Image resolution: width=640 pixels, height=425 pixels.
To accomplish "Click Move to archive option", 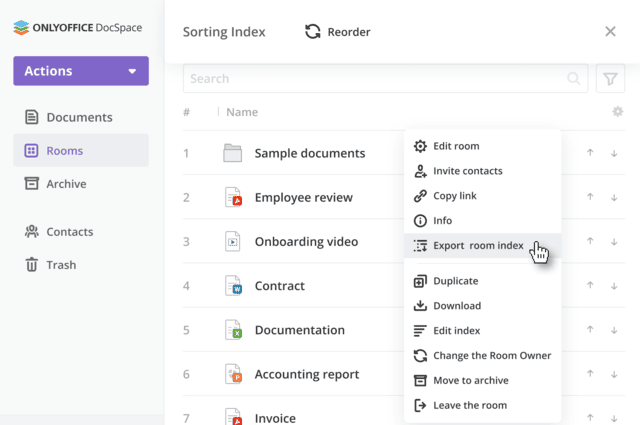I will point(470,380).
